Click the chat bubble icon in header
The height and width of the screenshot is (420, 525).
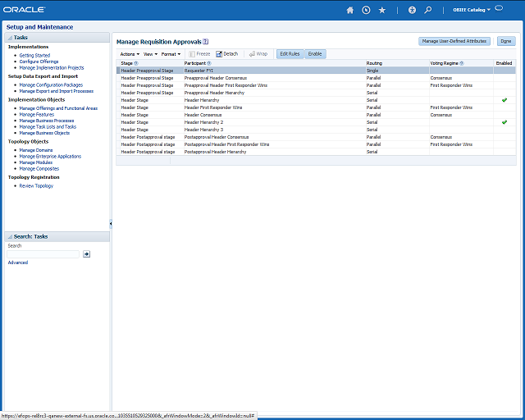tap(499, 8)
